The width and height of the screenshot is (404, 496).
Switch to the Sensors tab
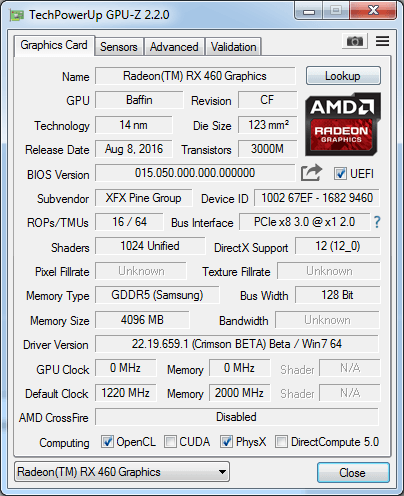[x=119, y=47]
